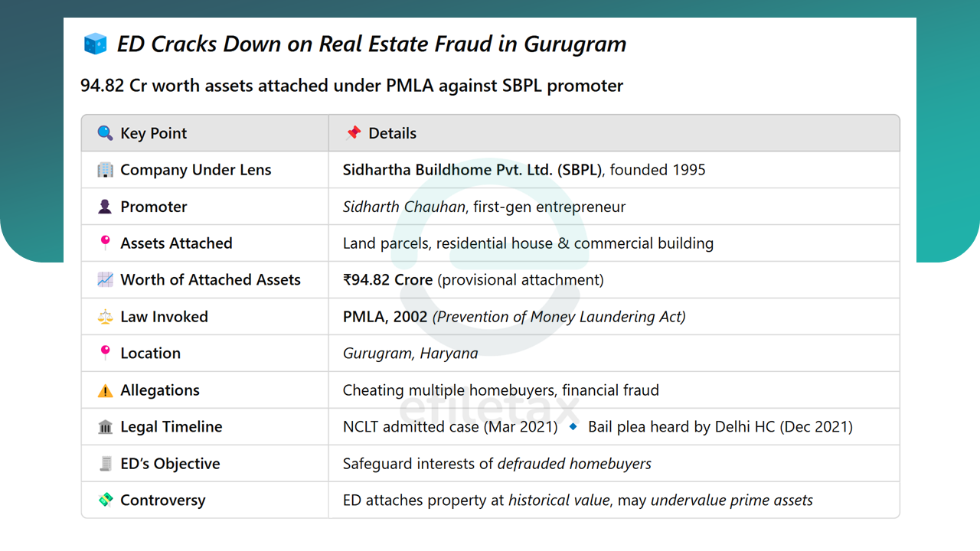Select the Sidhartha Buildhome Pvt. Ltd. text

coord(447,170)
